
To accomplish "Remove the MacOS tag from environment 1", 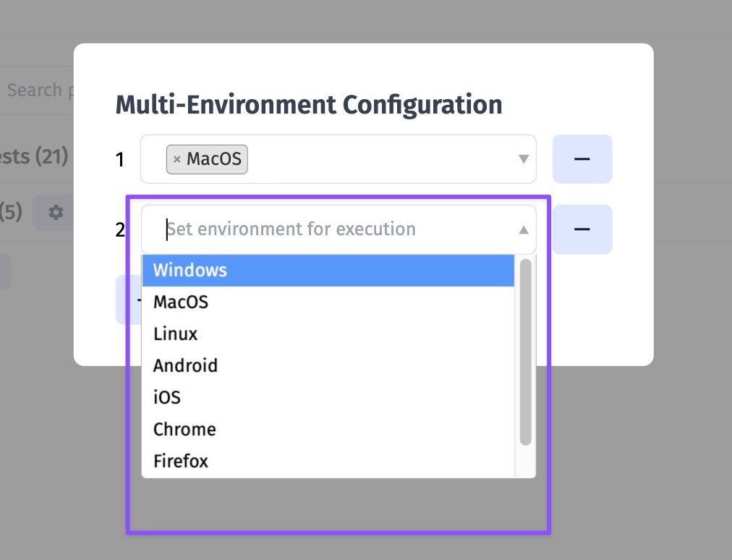I will tap(177, 159).
